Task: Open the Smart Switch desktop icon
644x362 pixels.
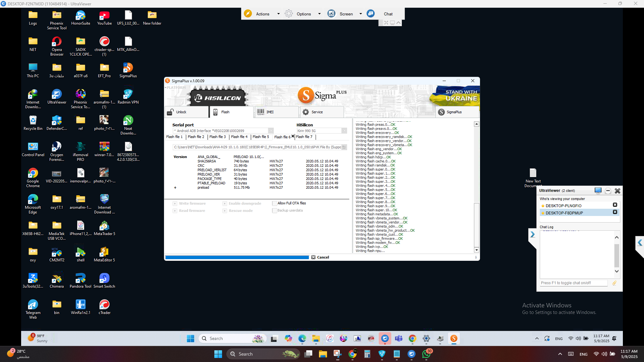Action: tap(104, 281)
